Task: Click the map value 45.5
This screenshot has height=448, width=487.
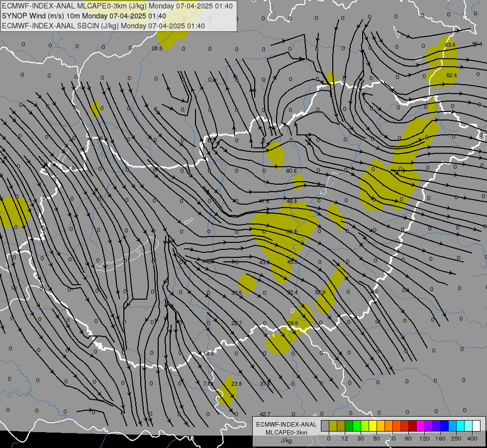Action: pos(292,262)
